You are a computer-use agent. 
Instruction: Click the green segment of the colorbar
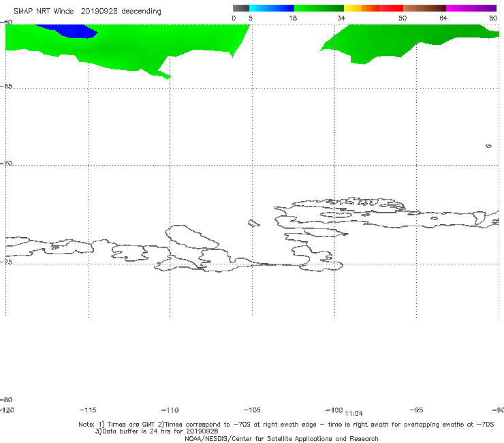point(319,8)
